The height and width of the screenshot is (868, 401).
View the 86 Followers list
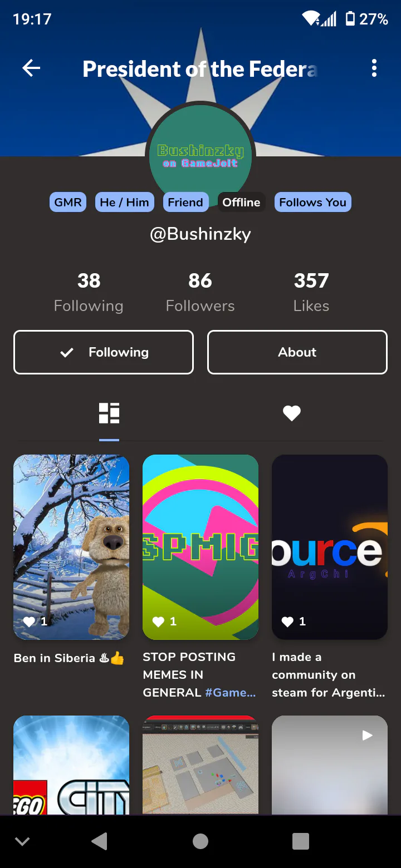tap(200, 292)
